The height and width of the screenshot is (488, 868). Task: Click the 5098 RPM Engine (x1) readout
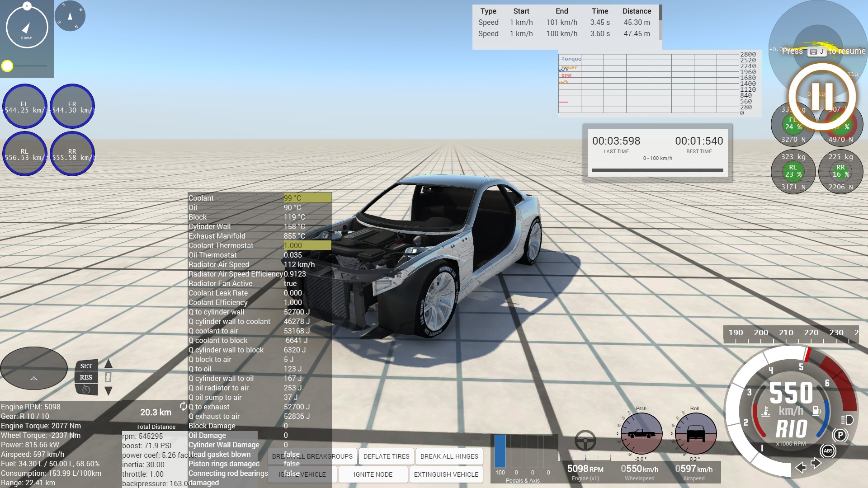[585, 472]
